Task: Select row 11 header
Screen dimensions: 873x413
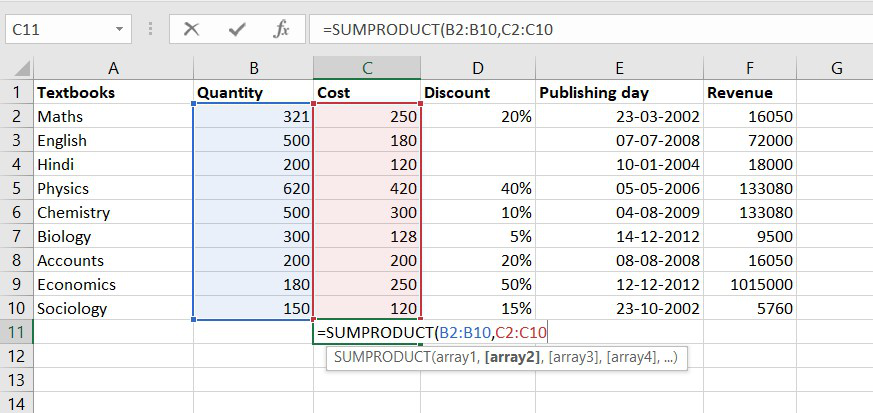Action: click(17, 332)
